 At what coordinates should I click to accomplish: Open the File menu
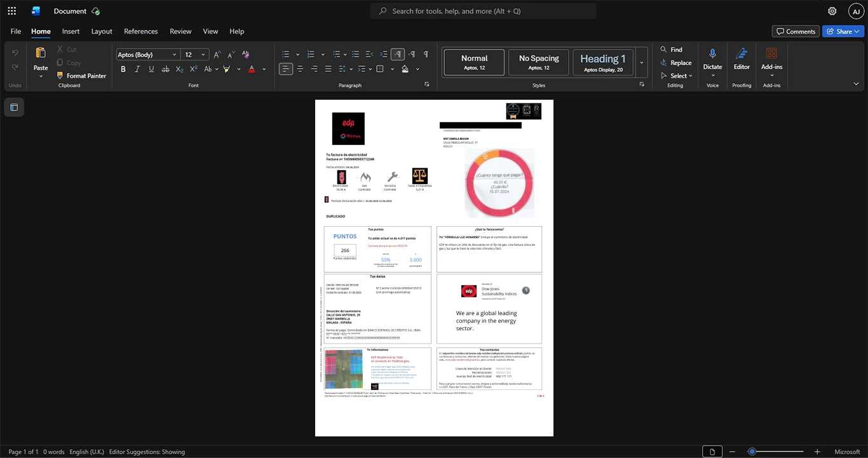tap(16, 31)
